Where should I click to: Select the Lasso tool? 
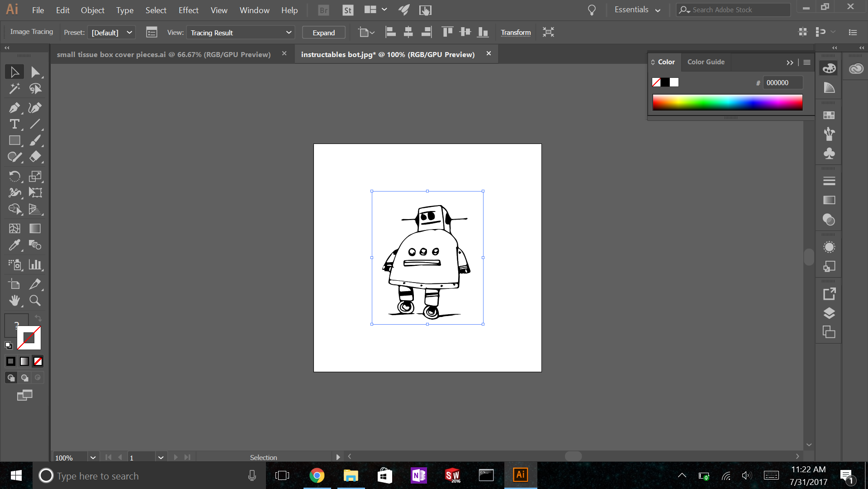pos(35,88)
